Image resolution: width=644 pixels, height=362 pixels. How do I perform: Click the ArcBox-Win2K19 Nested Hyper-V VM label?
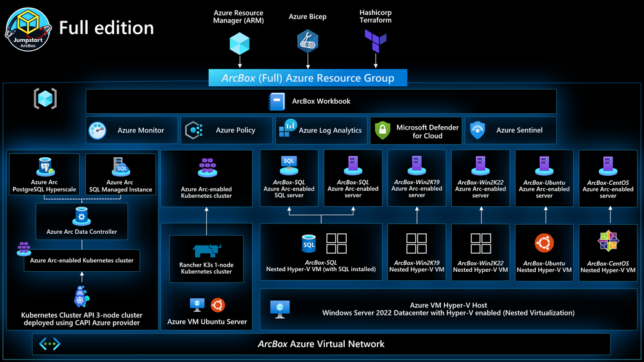click(x=417, y=266)
